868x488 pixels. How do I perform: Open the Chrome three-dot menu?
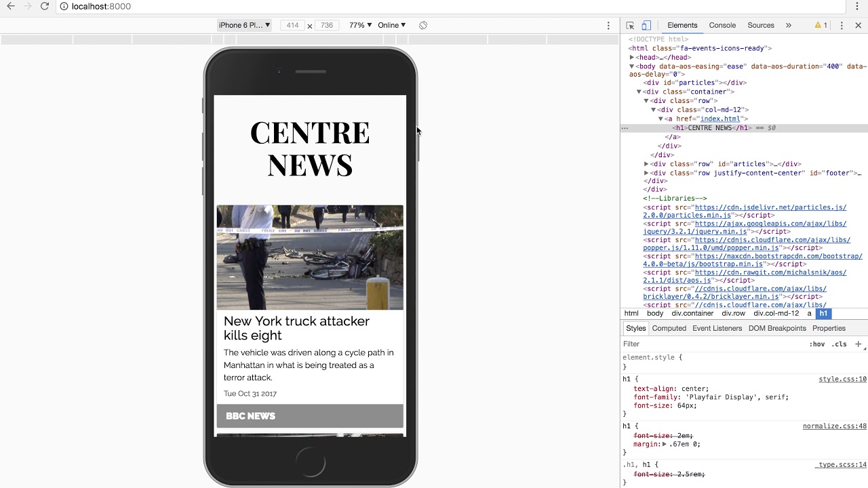[859, 6]
